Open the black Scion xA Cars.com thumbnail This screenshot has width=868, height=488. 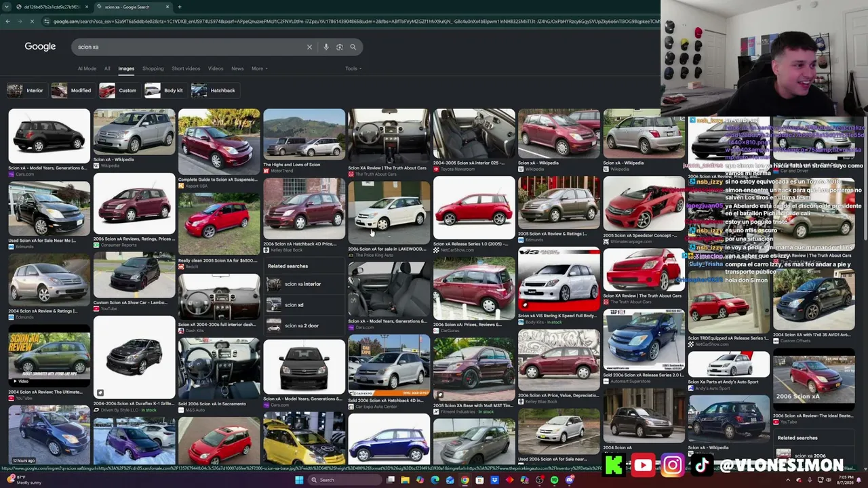(x=49, y=136)
